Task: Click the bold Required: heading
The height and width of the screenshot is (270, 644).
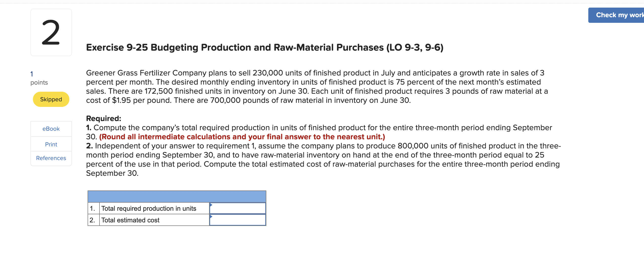Action: click(104, 118)
